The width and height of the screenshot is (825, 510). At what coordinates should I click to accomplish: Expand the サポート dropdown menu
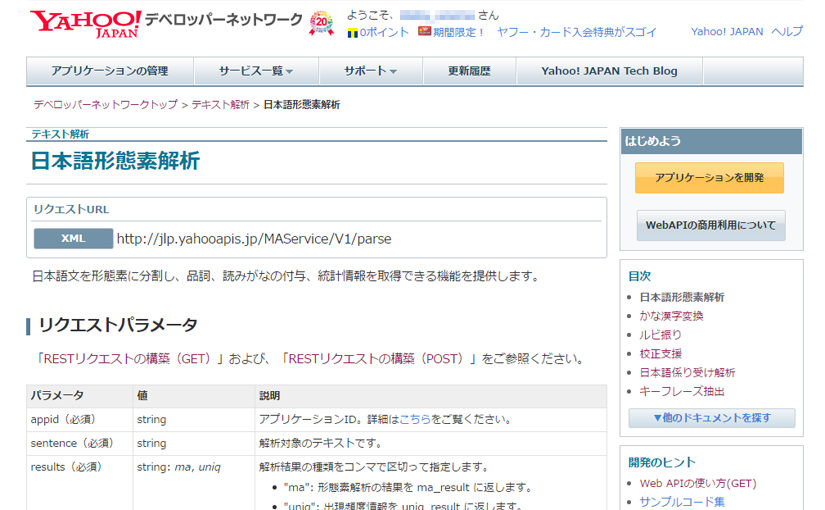coord(370,71)
